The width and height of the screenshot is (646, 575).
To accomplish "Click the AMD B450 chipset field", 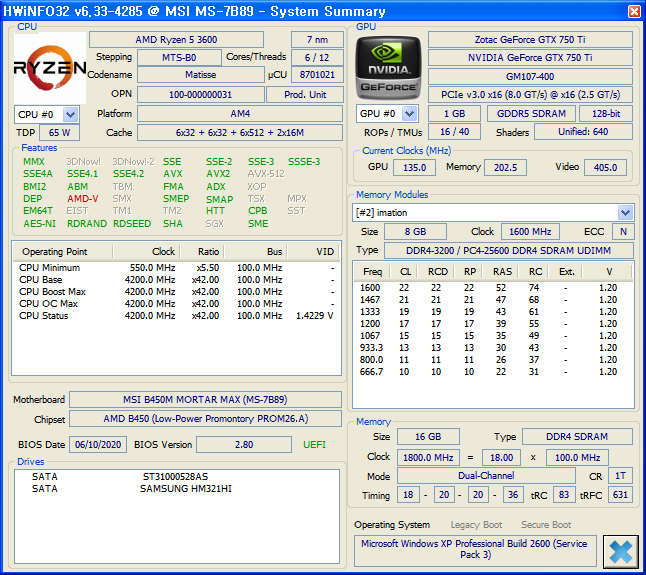I will [206, 419].
